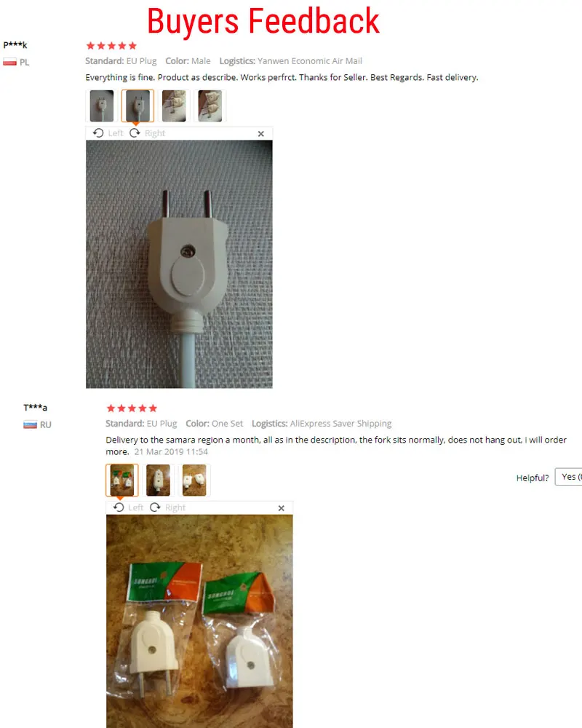Rotate first review photo left
Screen dimensions: 582x728
click(x=108, y=133)
